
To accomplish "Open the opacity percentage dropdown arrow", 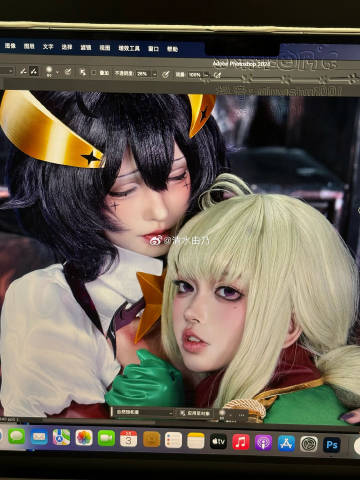I will 155,74.
